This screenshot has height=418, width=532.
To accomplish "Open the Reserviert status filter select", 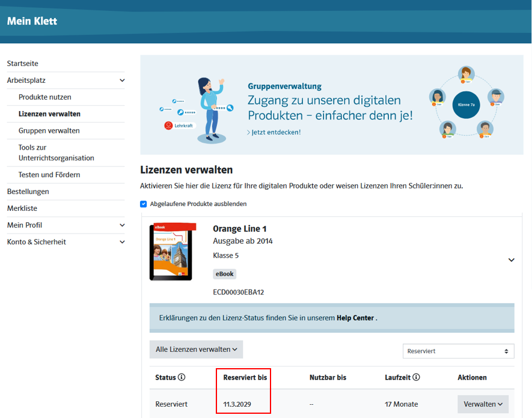I will click(459, 351).
